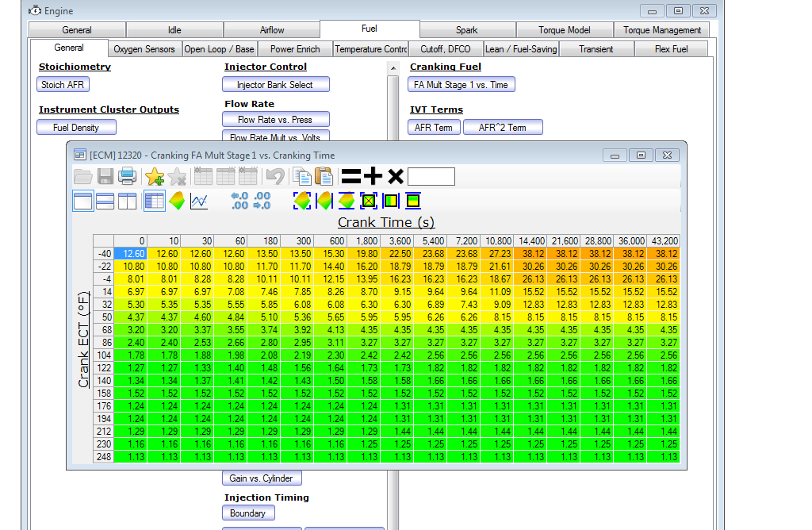The width and height of the screenshot is (812, 530).
Task: Click the scroll up arrow in fuel panel
Action: click(x=393, y=69)
